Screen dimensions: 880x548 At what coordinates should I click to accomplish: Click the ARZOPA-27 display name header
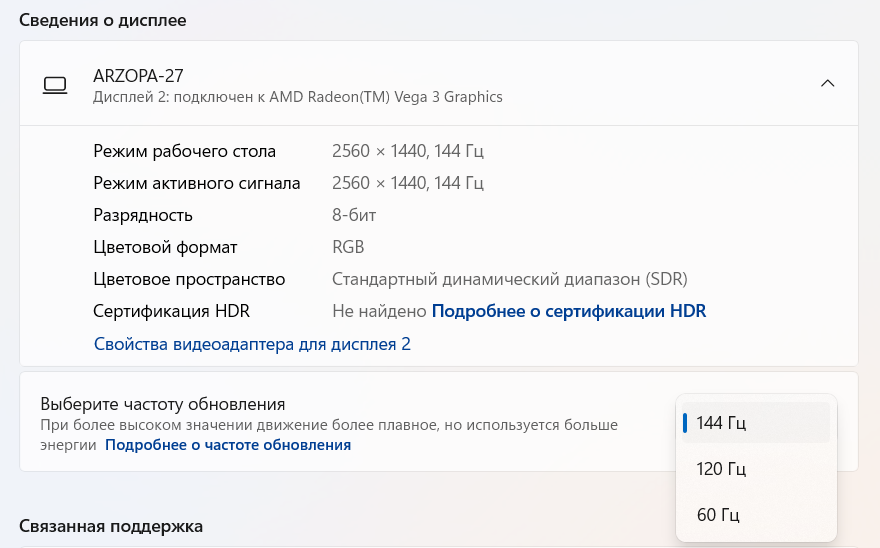coord(138,76)
